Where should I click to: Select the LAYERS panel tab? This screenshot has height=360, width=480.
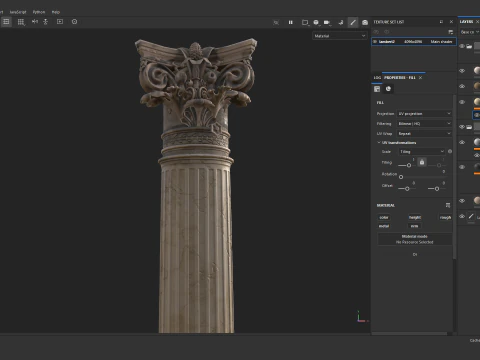(x=466, y=22)
